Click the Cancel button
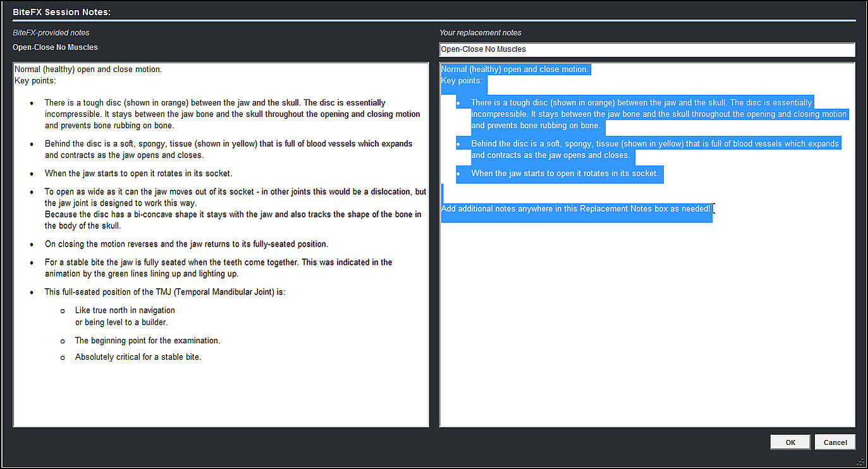 (x=835, y=442)
